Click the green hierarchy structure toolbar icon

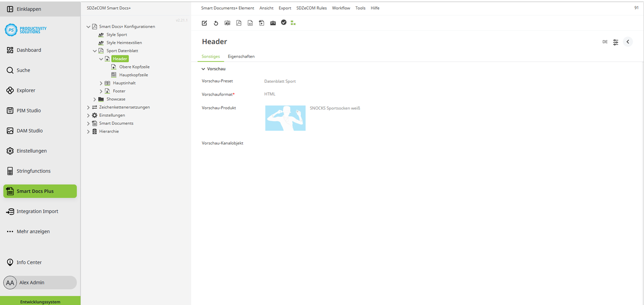(x=293, y=23)
